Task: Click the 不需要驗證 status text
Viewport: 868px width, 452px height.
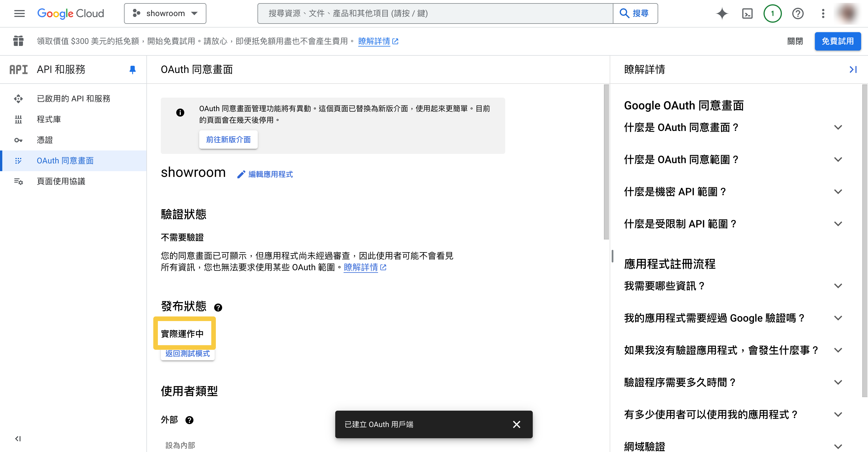Action: point(182,237)
